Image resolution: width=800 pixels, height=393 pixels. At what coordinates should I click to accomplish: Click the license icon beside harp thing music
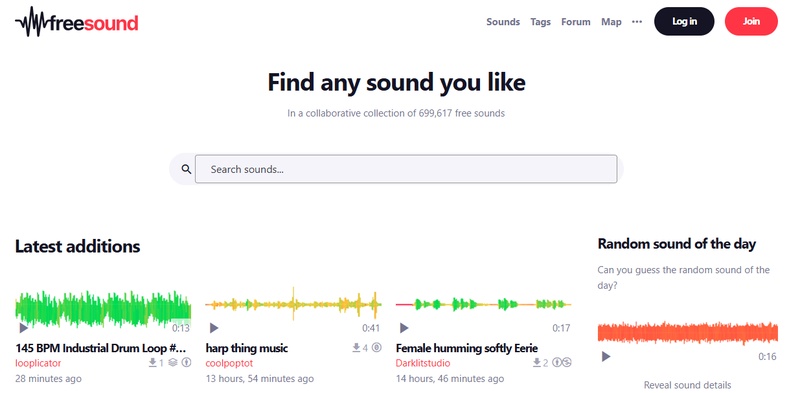pos(377,348)
